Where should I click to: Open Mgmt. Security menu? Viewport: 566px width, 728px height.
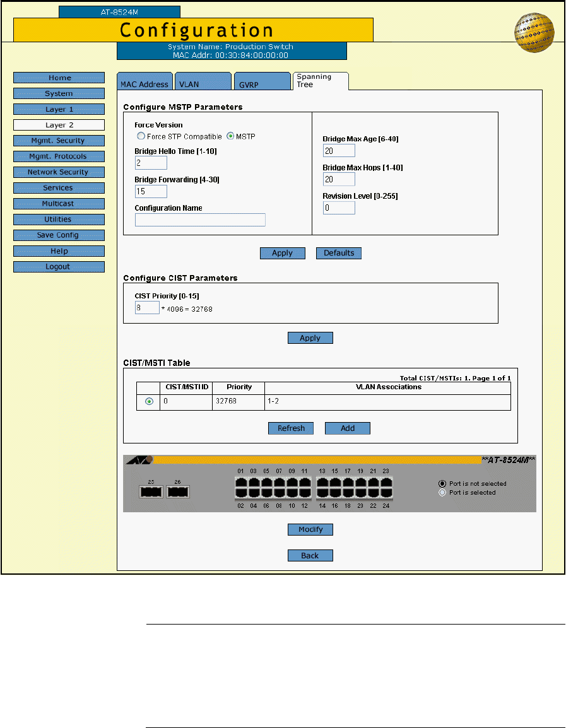coord(59,141)
